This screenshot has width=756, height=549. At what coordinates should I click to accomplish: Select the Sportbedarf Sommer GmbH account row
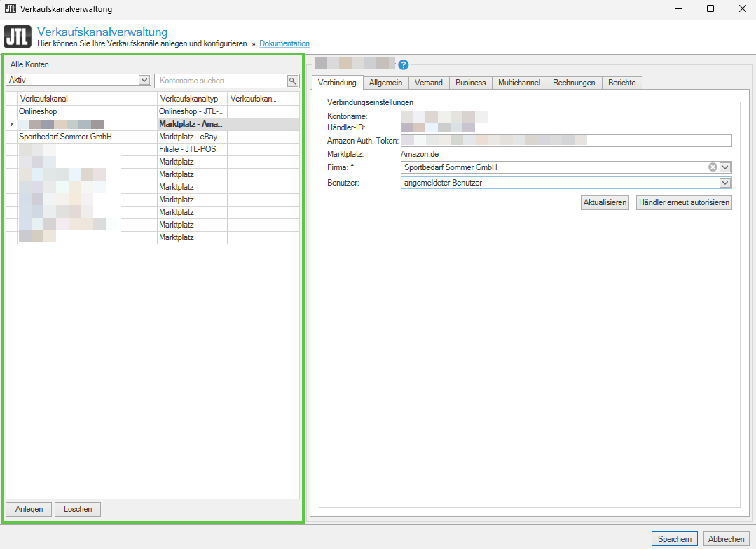pyautogui.click(x=153, y=137)
